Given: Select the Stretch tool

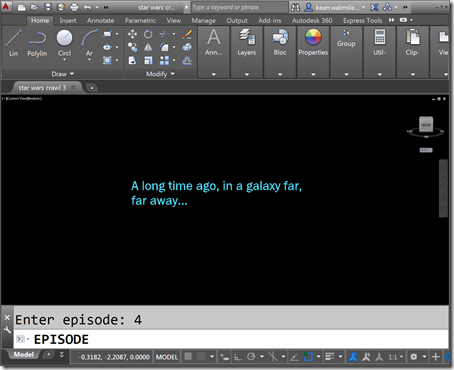Looking at the screenshot, I should pos(132,60).
